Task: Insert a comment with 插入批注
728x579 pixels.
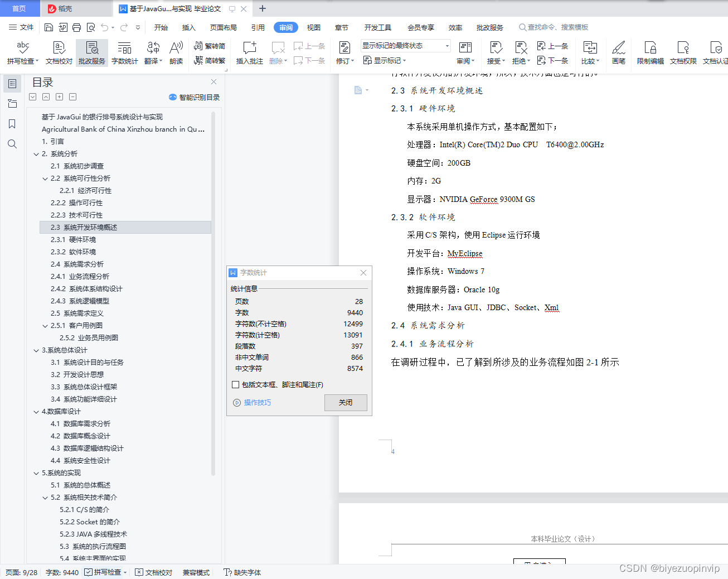Action: pos(249,53)
